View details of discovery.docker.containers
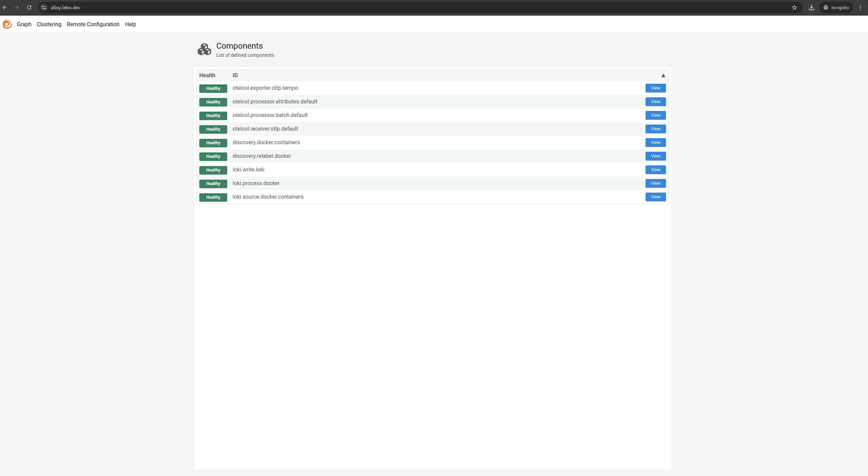 pos(655,142)
